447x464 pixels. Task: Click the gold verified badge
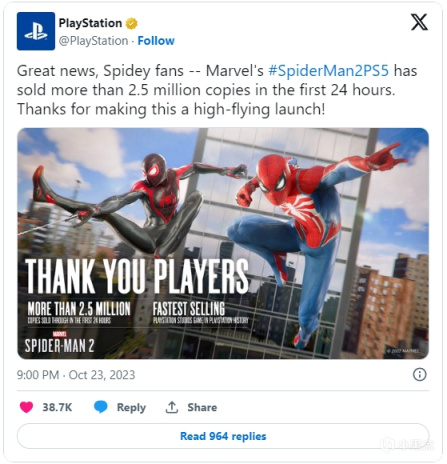point(131,23)
